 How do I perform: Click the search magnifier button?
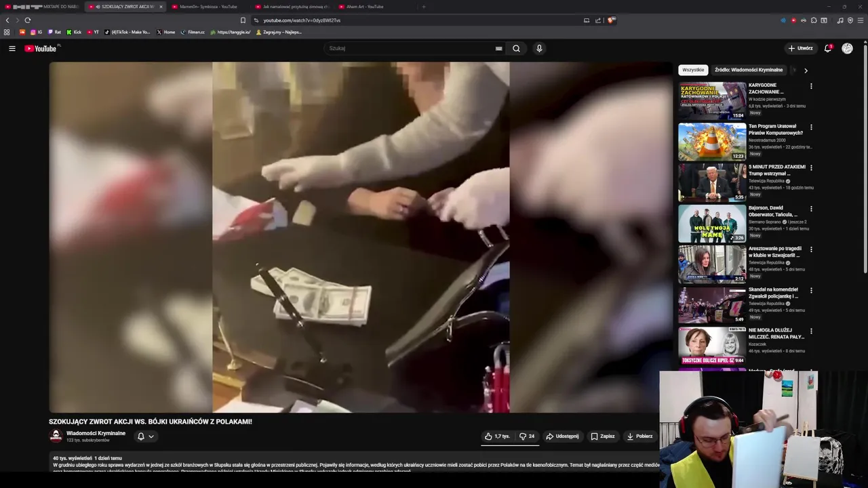coord(516,48)
